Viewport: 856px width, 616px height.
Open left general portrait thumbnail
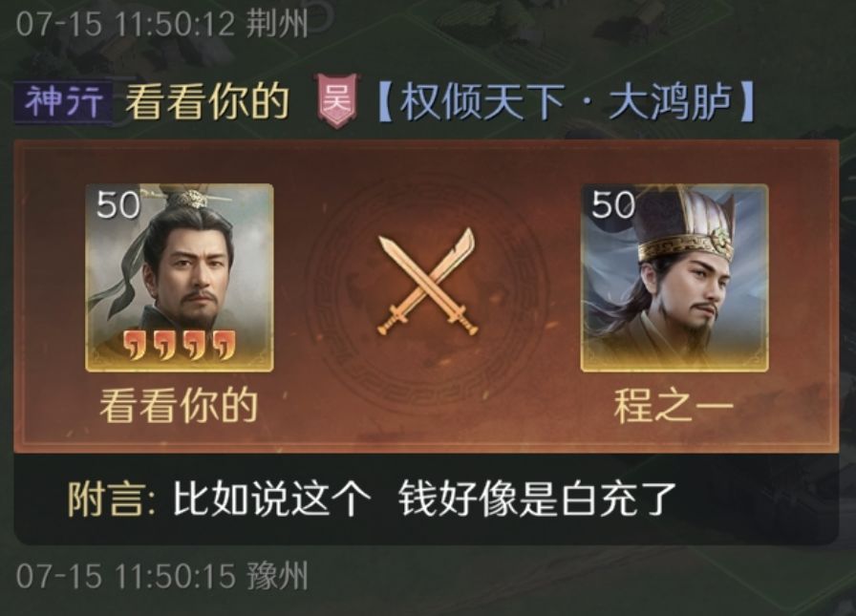click(180, 278)
